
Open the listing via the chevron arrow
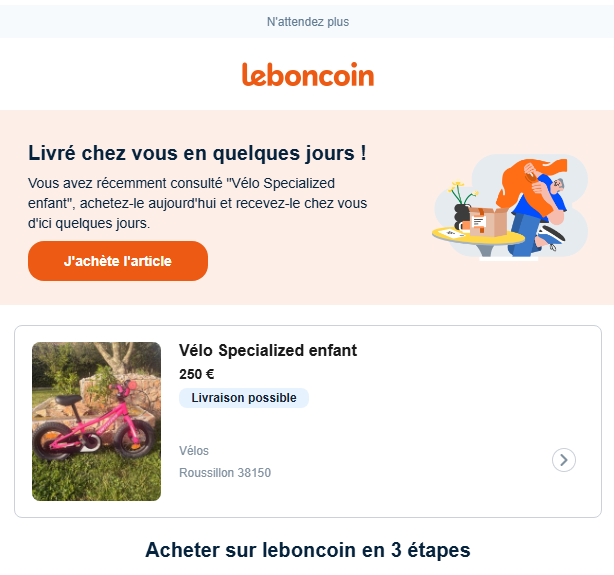[x=563, y=460]
